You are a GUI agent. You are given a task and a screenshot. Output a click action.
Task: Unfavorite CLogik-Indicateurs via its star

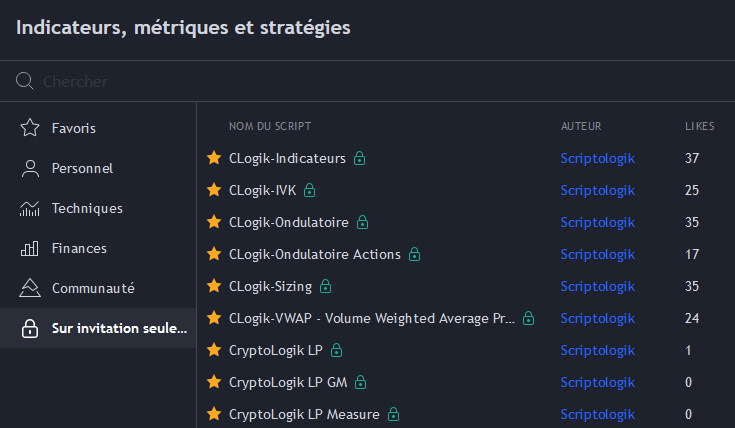pyautogui.click(x=213, y=158)
